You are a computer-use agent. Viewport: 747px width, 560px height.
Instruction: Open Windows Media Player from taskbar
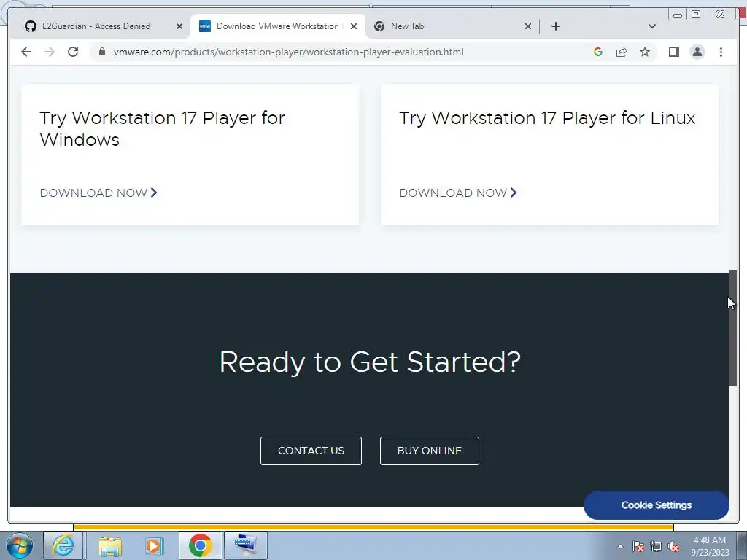(x=154, y=545)
